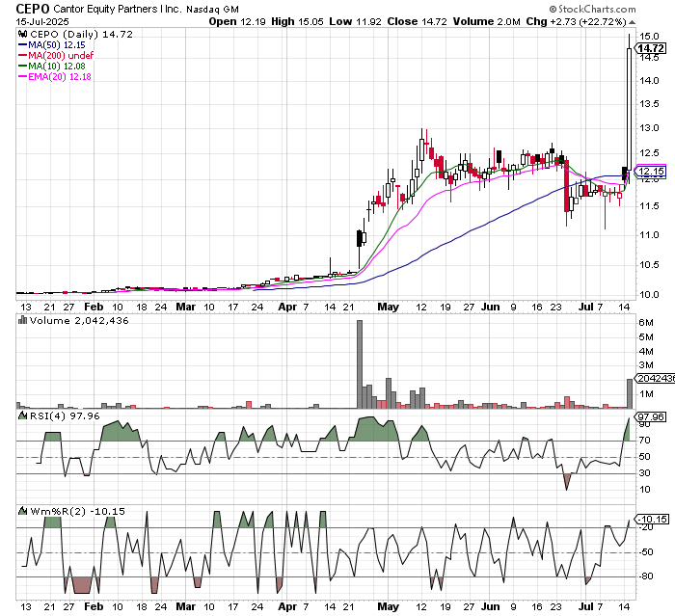Viewport: 675px width, 616px height.
Task: Click the RSI(4) 97.96 panel label
Action: click(65, 415)
